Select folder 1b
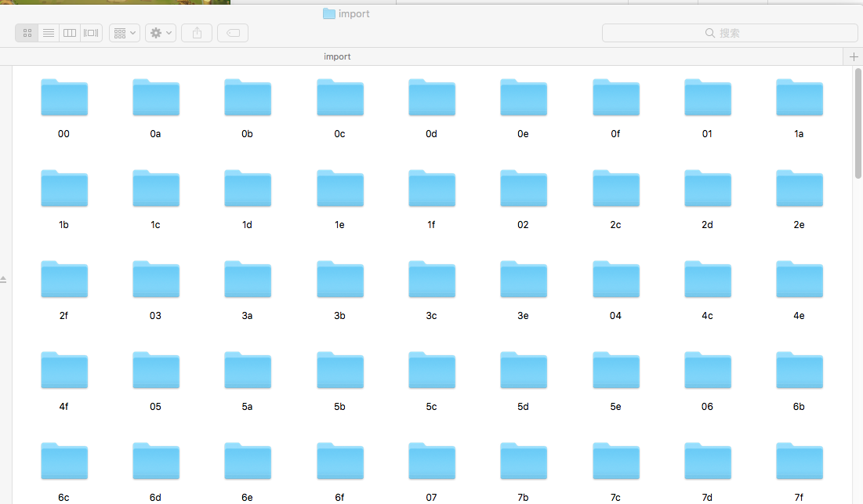863x504 pixels. pyautogui.click(x=63, y=188)
